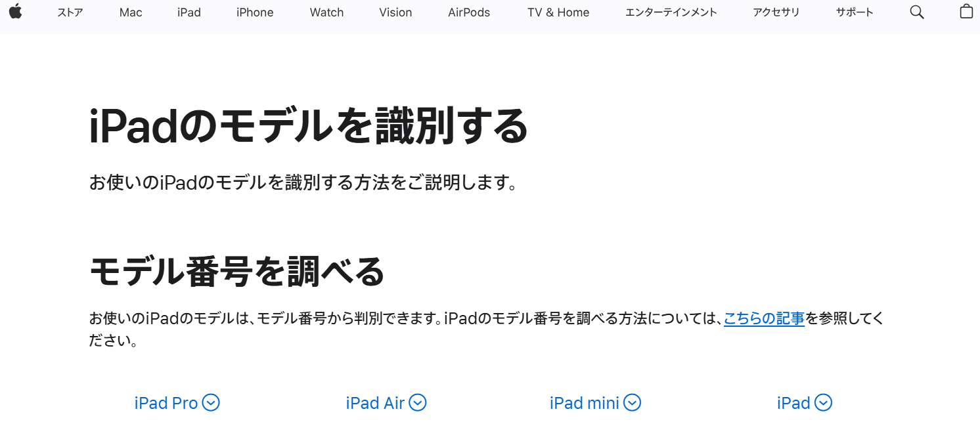This screenshot has width=980, height=422.
Task: Open the search magnifier icon
Action: (x=917, y=12)
